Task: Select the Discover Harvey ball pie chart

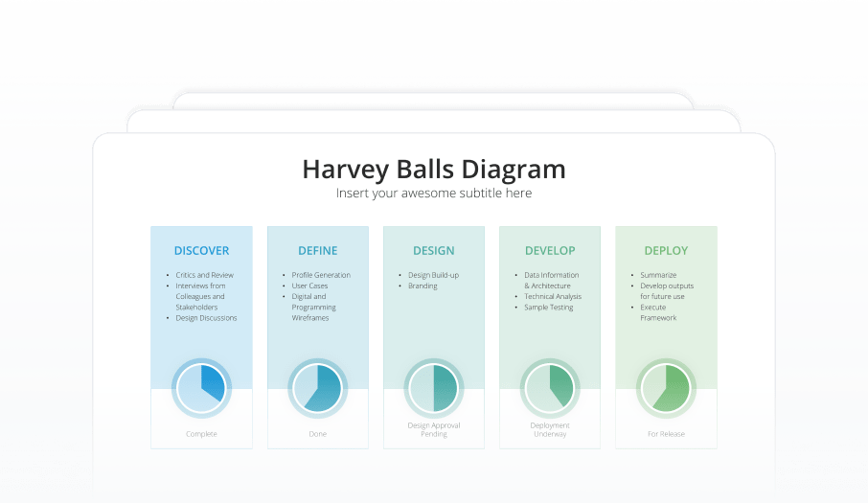Action: (201, 388)
